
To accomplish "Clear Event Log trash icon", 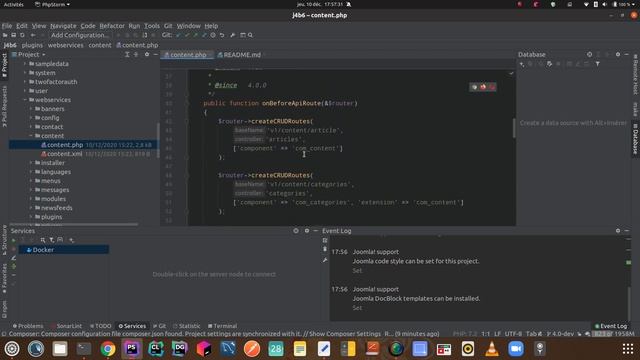I will (x=325, y=249).
